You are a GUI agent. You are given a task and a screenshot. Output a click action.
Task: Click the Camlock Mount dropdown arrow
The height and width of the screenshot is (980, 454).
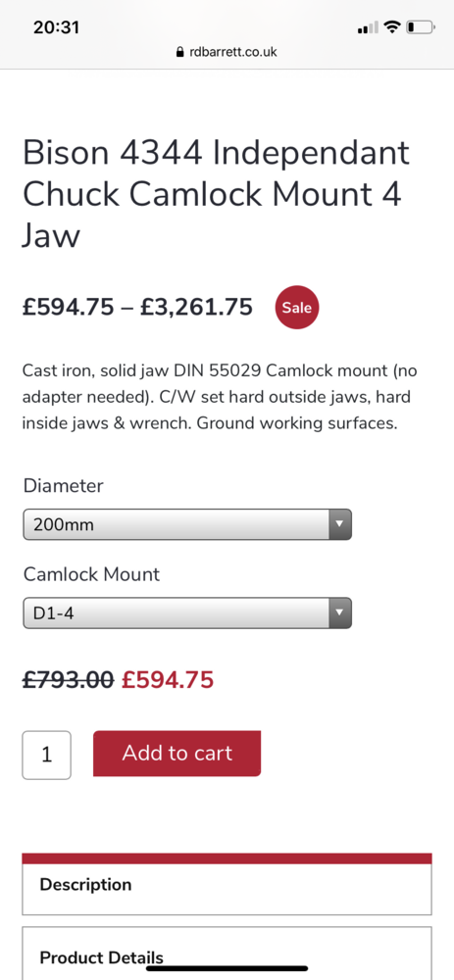tap(339, 613)
